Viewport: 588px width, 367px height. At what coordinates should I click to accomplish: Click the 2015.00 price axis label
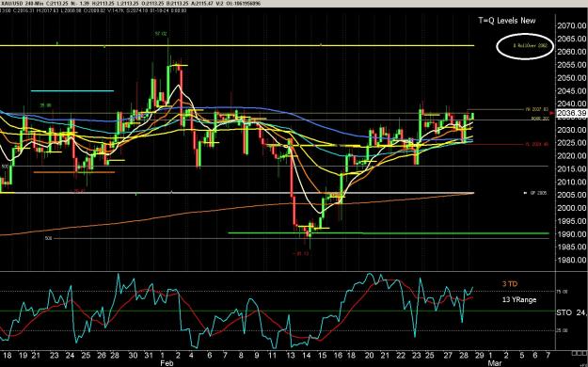[572, 168]
